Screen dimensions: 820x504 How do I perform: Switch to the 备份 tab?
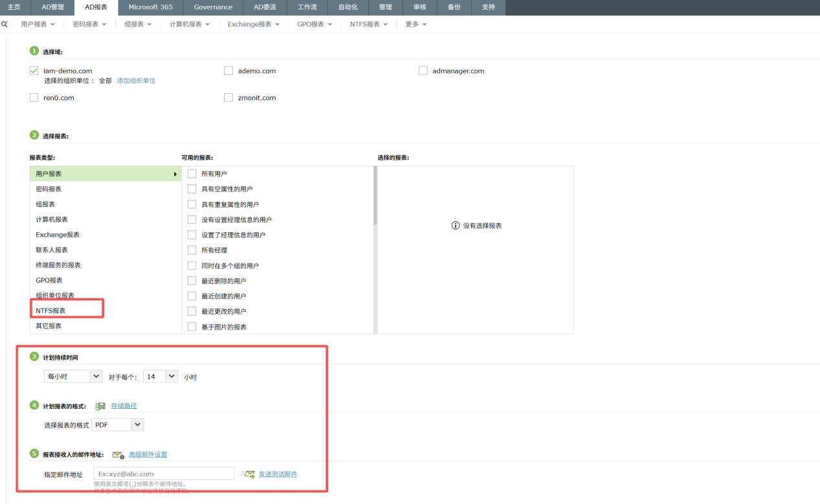click(454, 7)
